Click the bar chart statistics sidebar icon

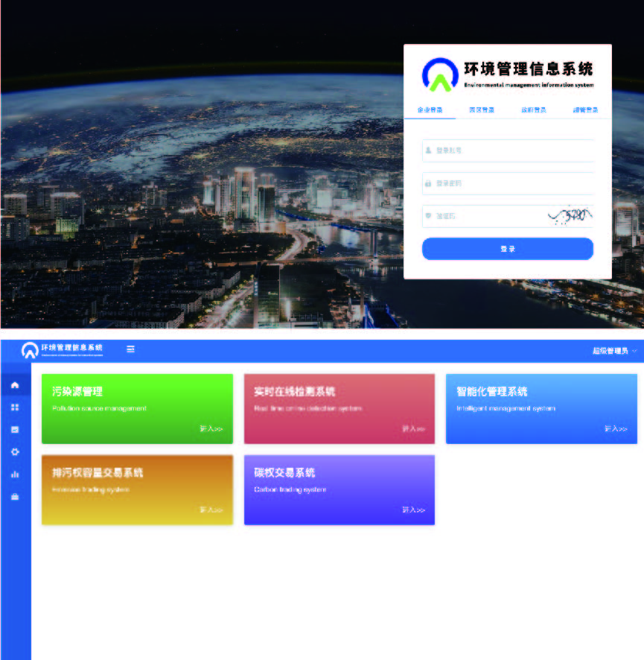pyautogui.click(x=15, y=475)
